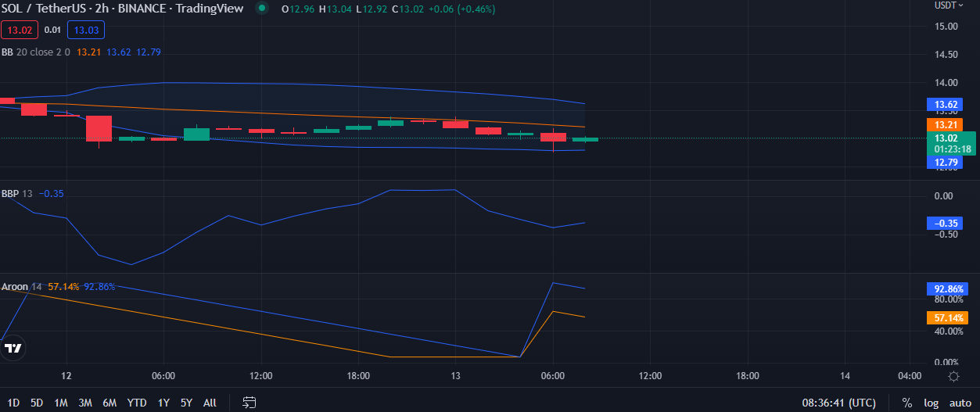Select the All time range
The height and width of the screenshot is (412, 980).
point(210,403)
